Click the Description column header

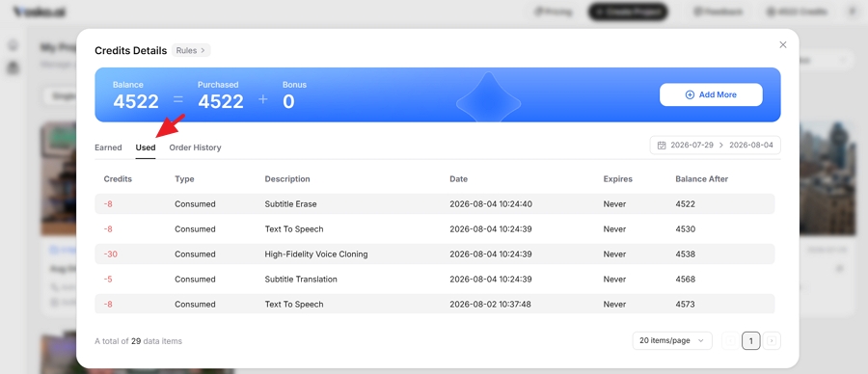tap(287, 179)
